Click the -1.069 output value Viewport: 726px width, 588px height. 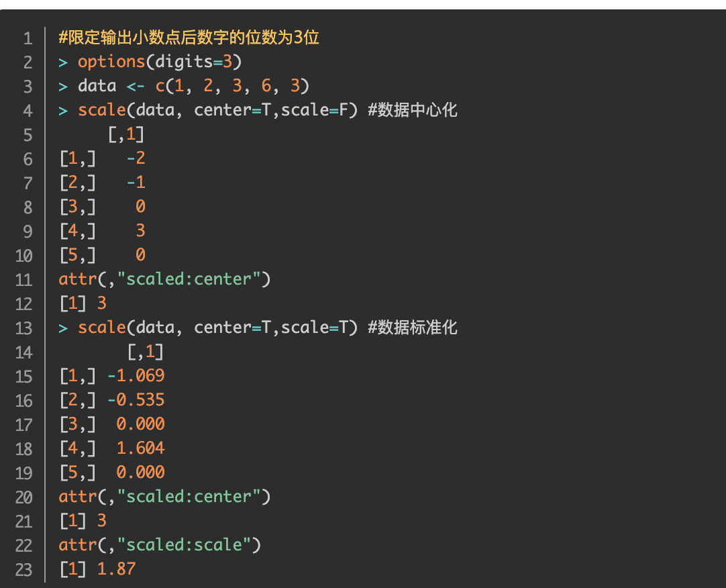pyautogui.click(x=136, y=376)
